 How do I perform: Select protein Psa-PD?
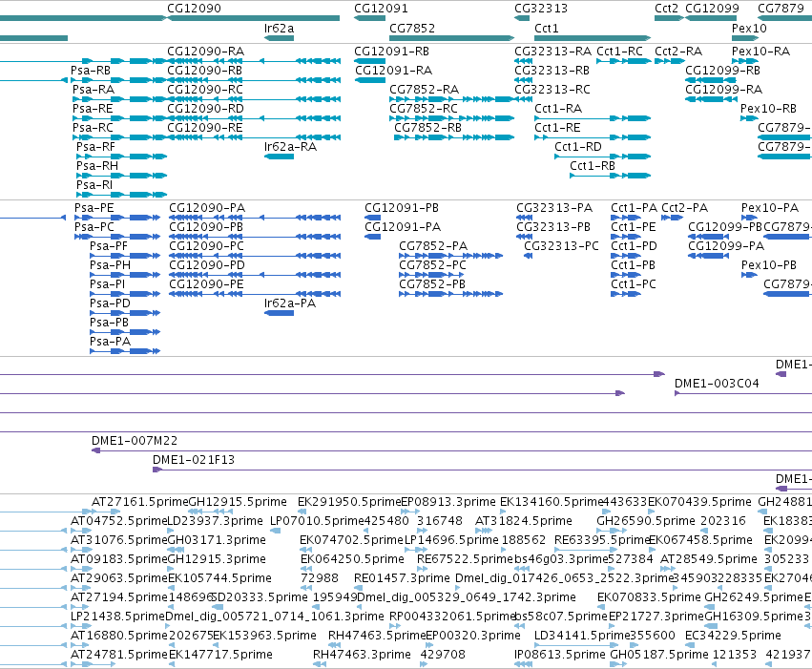(x=110, y=303)
